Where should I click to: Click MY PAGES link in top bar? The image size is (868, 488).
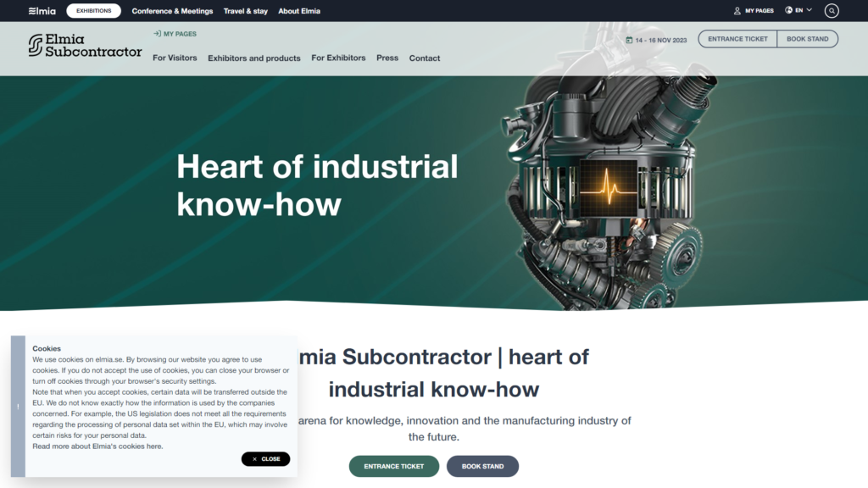click(759, 10)
